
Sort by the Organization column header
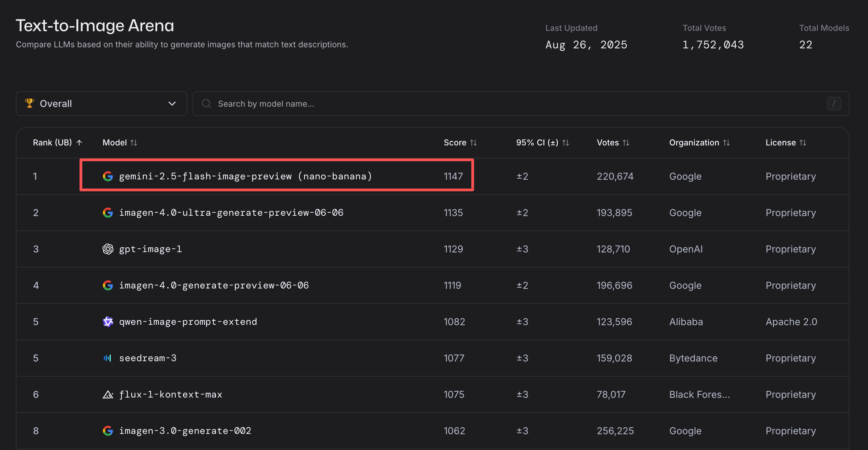click(700, 143)
